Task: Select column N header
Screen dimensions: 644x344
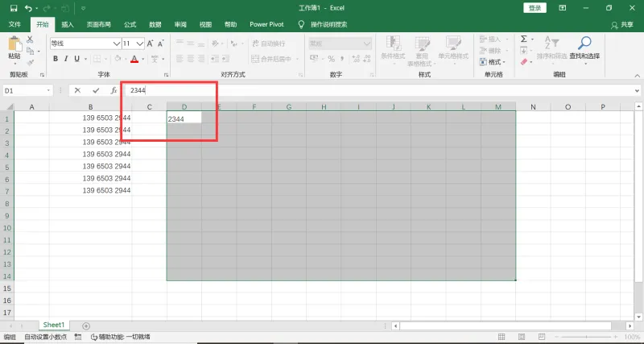Action: pyautogui.click(x=533, y=107)
